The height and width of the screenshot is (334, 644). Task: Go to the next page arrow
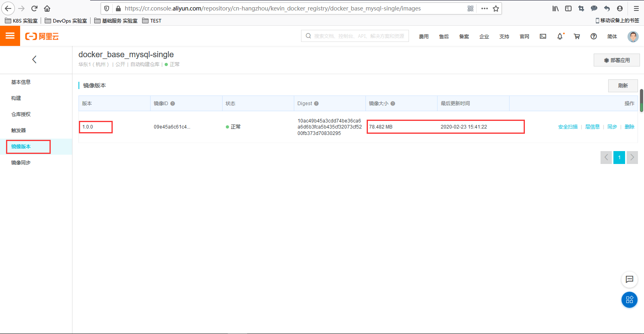pyautogui.click(x=632, y=157)
